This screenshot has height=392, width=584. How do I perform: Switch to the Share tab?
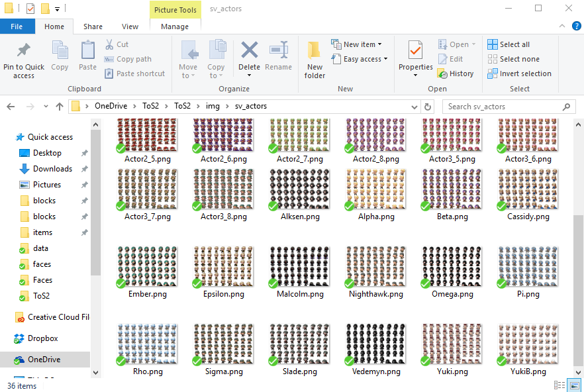click(x=93, y=26)
